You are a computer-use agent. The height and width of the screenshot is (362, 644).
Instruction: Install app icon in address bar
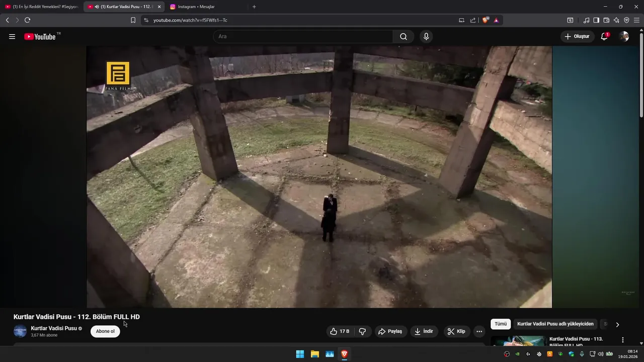click(x=461, y=20)
